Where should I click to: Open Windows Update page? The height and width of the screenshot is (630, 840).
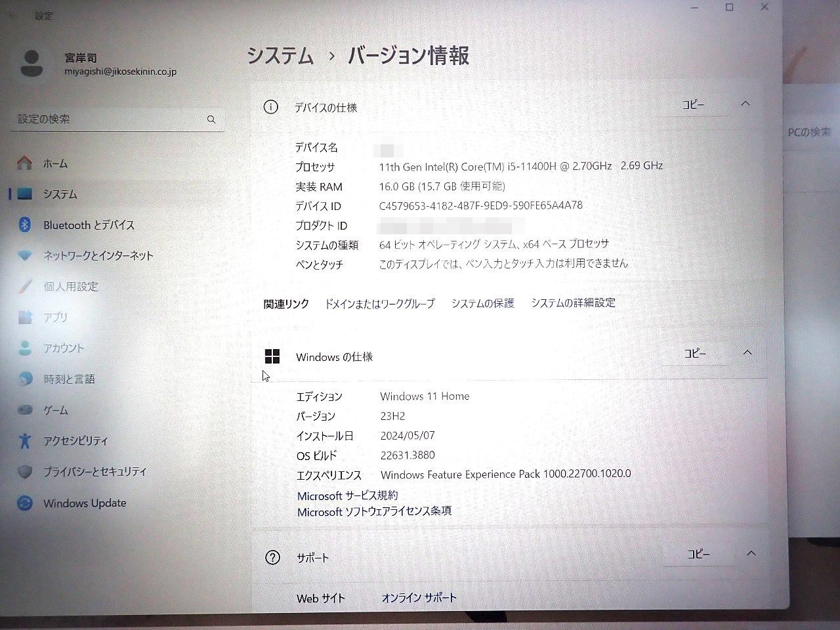(85, 503)
